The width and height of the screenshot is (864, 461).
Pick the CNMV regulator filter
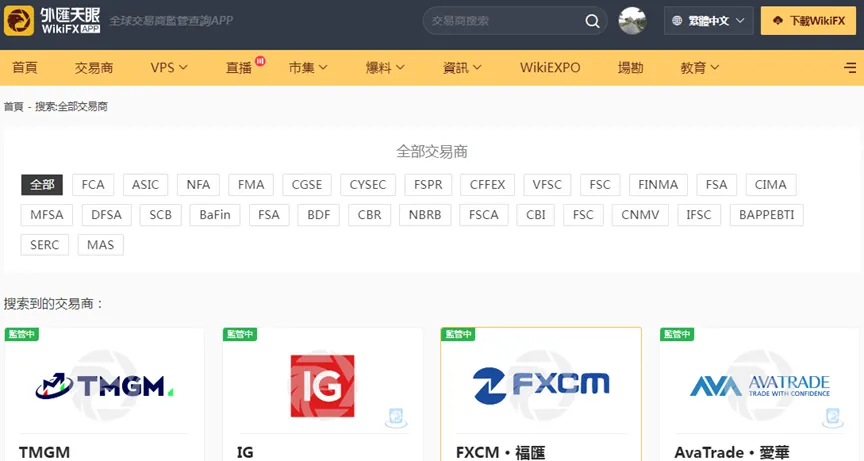(x=640, y=215)
